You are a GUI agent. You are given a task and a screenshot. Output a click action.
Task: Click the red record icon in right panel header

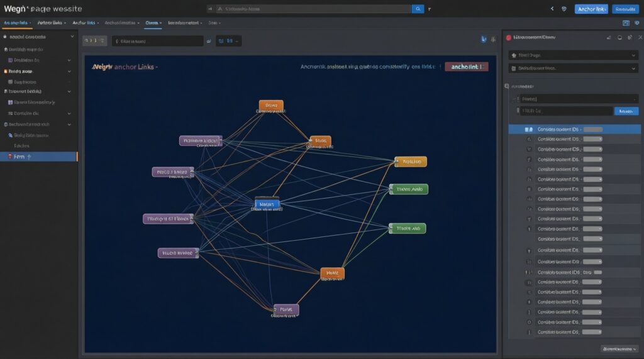pyautogui.click(x=509, y=38)
